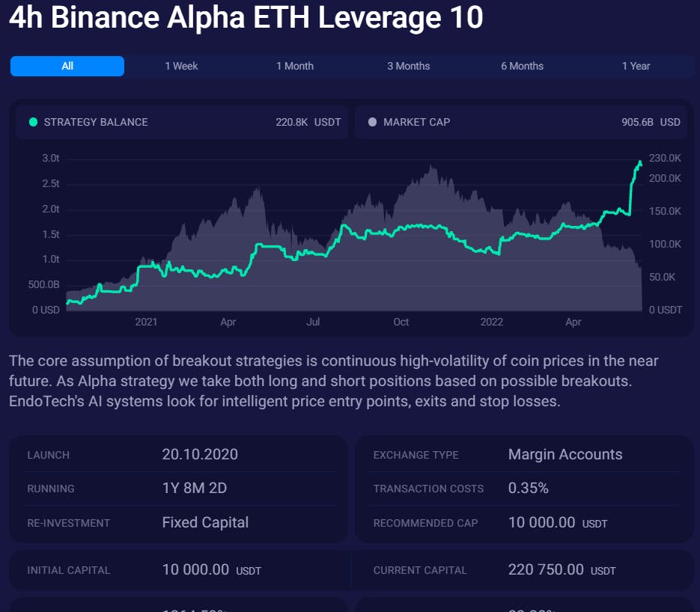Click the launch date 20.10.2020
Viewport: 700px width, 612px height.
click(199, 454)
